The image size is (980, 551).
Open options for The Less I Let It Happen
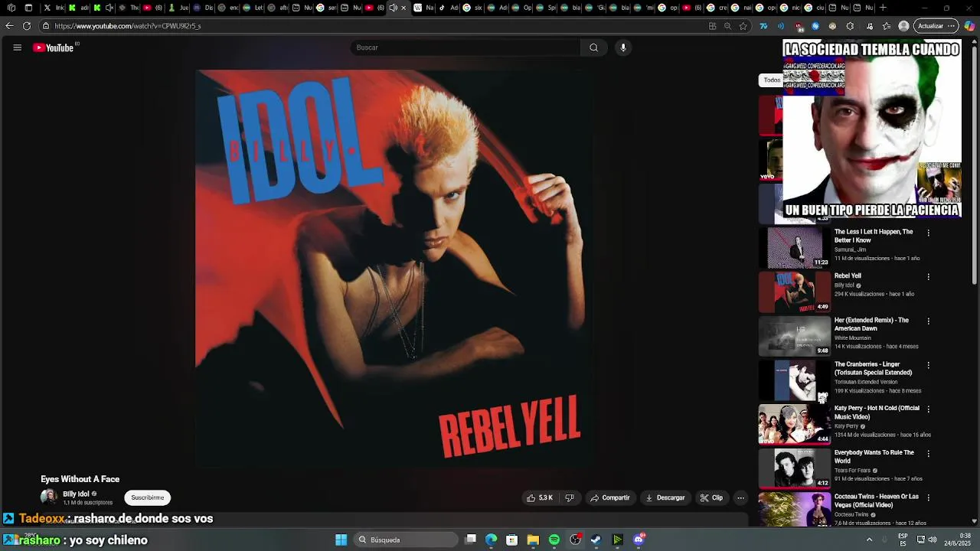click(x=929, y=233)
